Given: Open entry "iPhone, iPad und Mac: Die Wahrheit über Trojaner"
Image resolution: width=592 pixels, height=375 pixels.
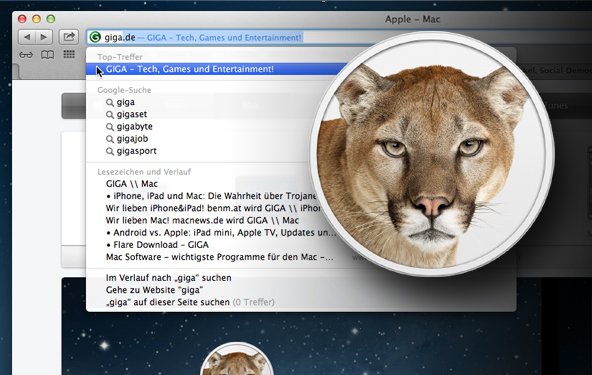Looking at the screenshot, I should point(211,196).
